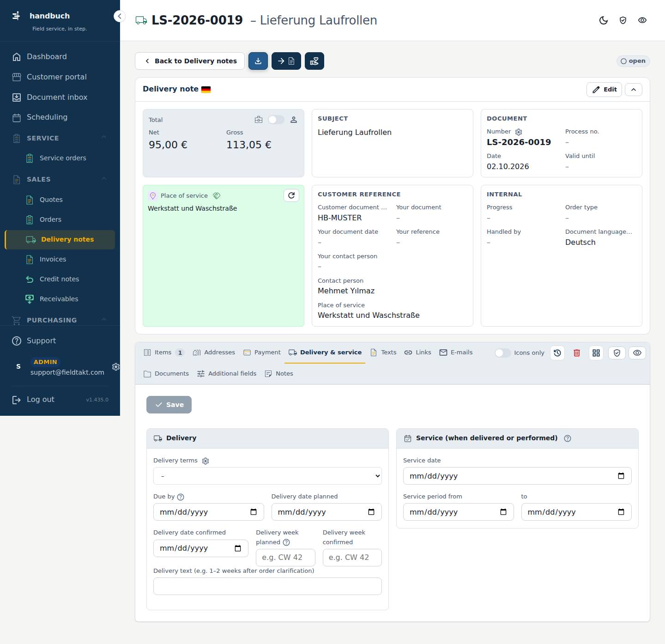Click the convert-to-document arrow icon

(x=286, y=61)
